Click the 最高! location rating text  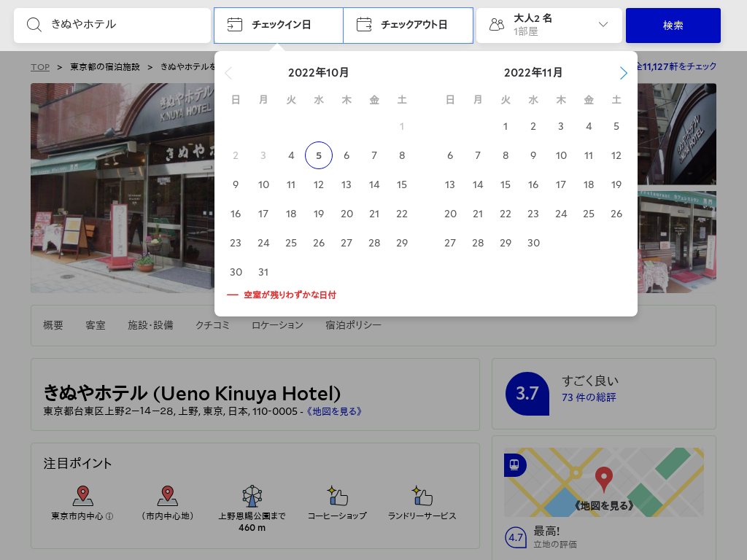point(546,531)
